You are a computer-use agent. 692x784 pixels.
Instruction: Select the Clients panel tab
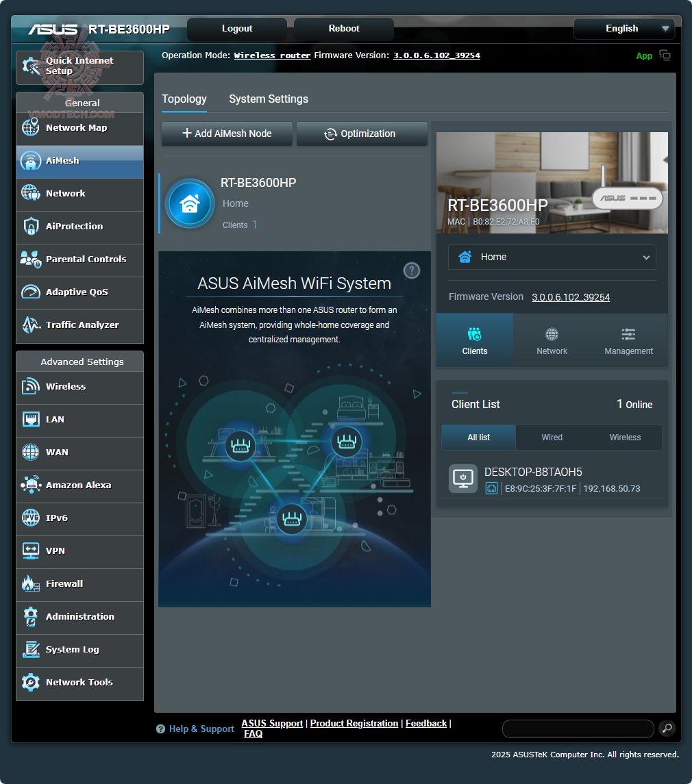click(475, 340)
